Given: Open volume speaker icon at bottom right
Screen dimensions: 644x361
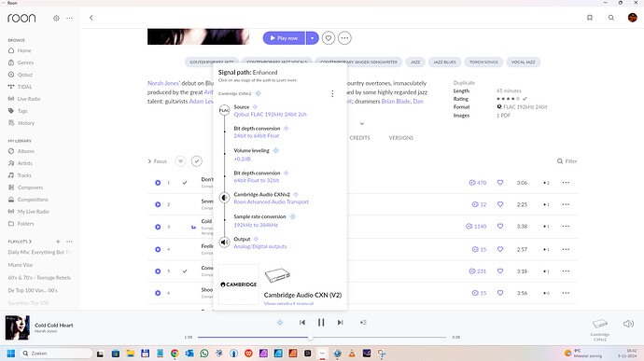Looking at the screenshot, I should tap(628, 324).
